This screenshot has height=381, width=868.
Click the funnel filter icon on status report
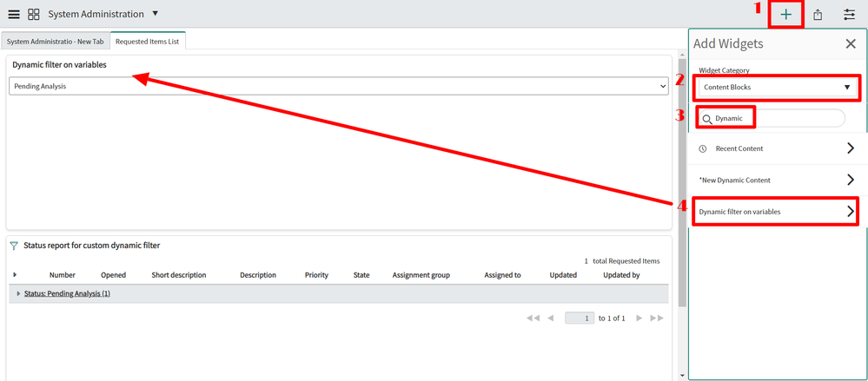click(15, 246)
